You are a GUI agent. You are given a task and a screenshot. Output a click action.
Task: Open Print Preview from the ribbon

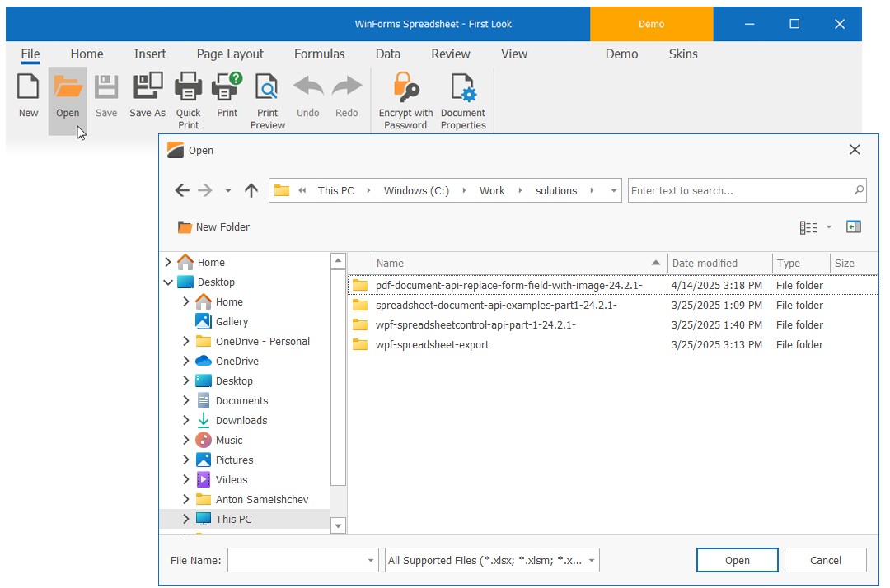pyautogui.click(x=267, y=88)
